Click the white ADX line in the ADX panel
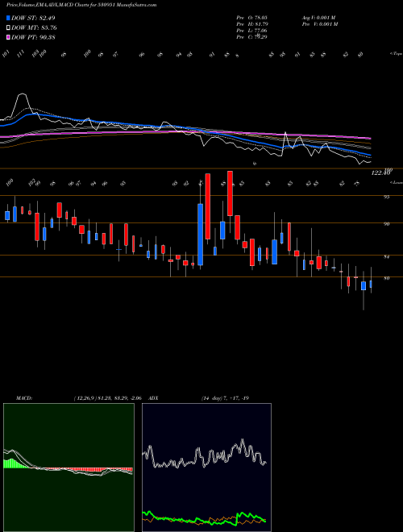Image resolution: width=403 pixels, height=532 pixels. coord(205,455)
